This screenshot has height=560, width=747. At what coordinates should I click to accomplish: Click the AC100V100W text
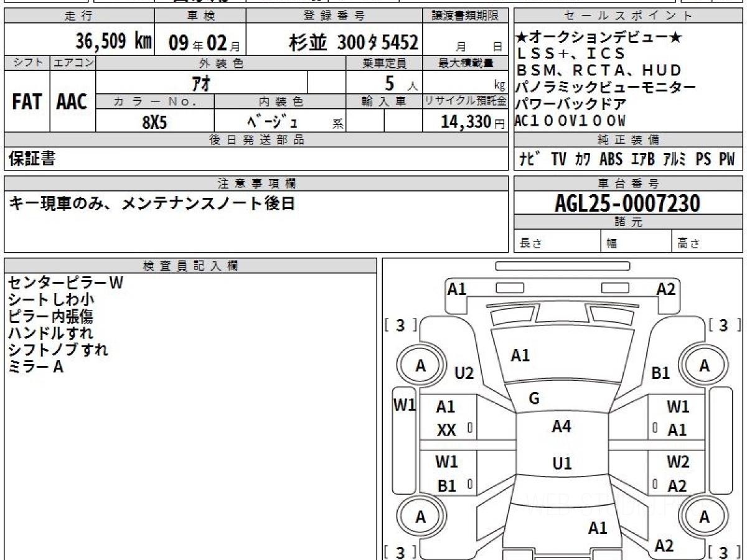click(570, 120)
